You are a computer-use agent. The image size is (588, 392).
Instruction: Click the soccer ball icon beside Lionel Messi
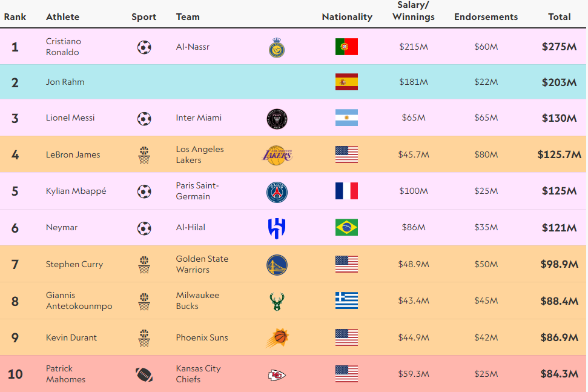tap(144, 119)
